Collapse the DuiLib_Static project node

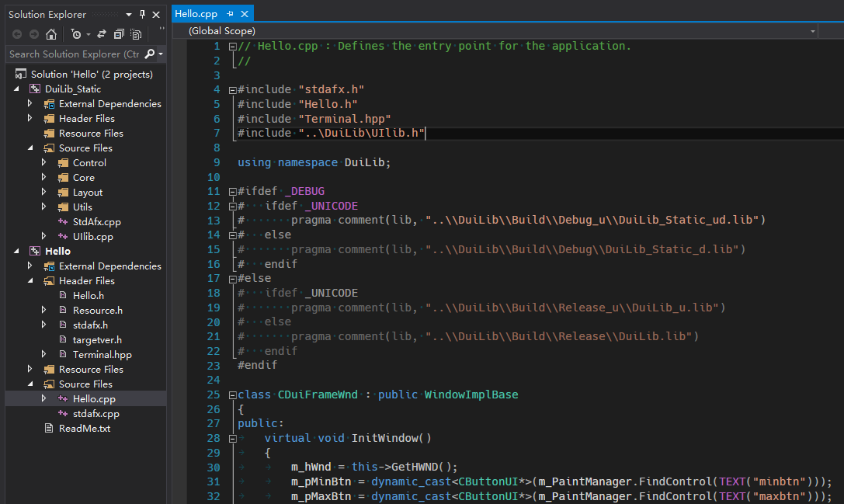pyautogui.click(x=16, y=89)
